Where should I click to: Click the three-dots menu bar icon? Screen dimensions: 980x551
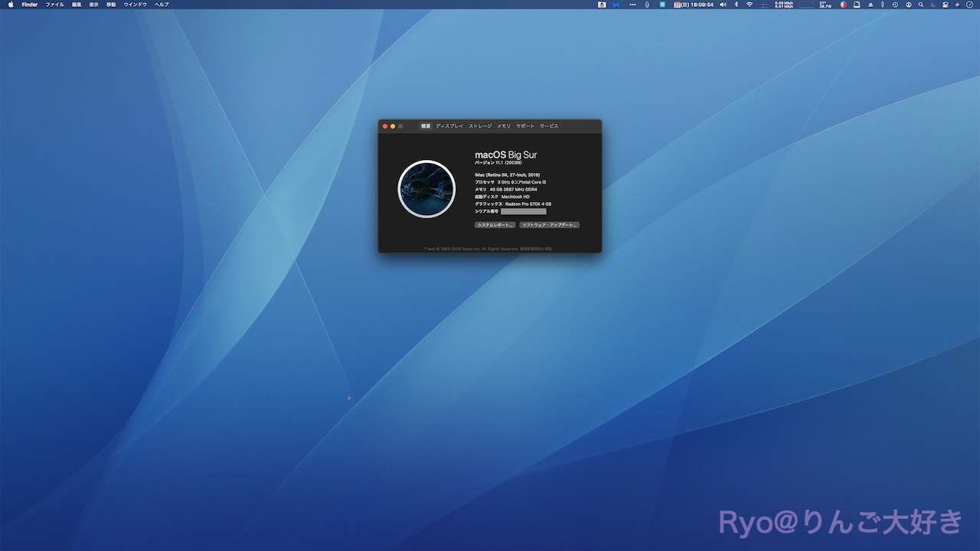pyautogui.click(x=632, y=5)
